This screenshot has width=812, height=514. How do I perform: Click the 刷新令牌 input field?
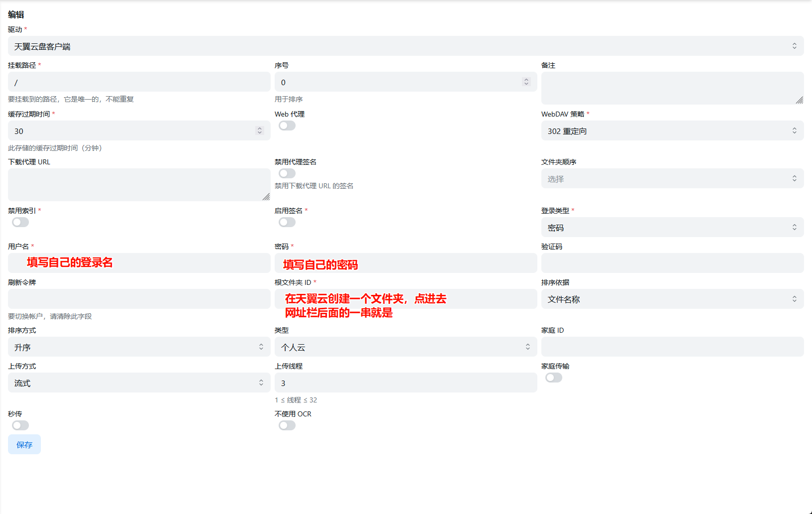(139, 299)
